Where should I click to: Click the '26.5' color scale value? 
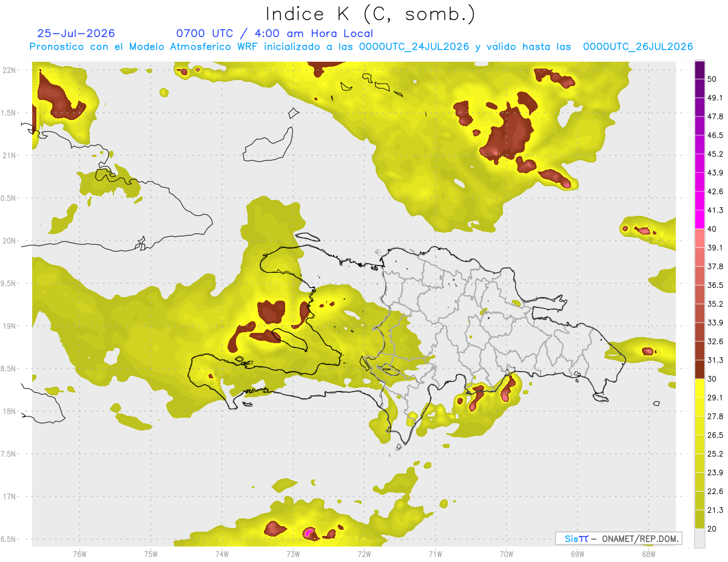tap(715, 435)
